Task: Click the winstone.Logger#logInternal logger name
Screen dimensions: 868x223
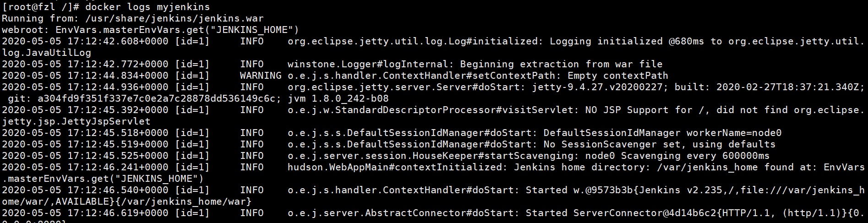Action: [368, 64]
